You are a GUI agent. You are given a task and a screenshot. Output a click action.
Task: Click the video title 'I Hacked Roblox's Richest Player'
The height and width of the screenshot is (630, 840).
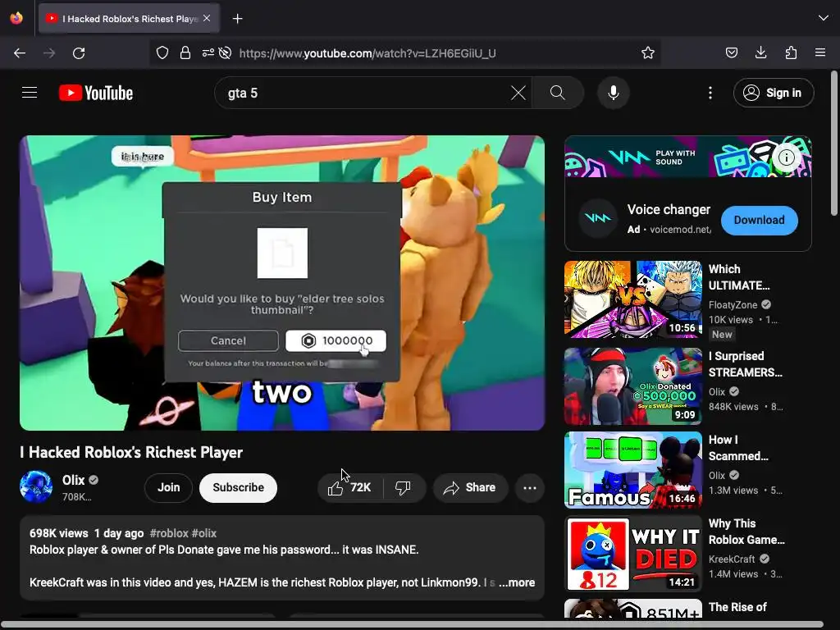click(x=131, y=452)
